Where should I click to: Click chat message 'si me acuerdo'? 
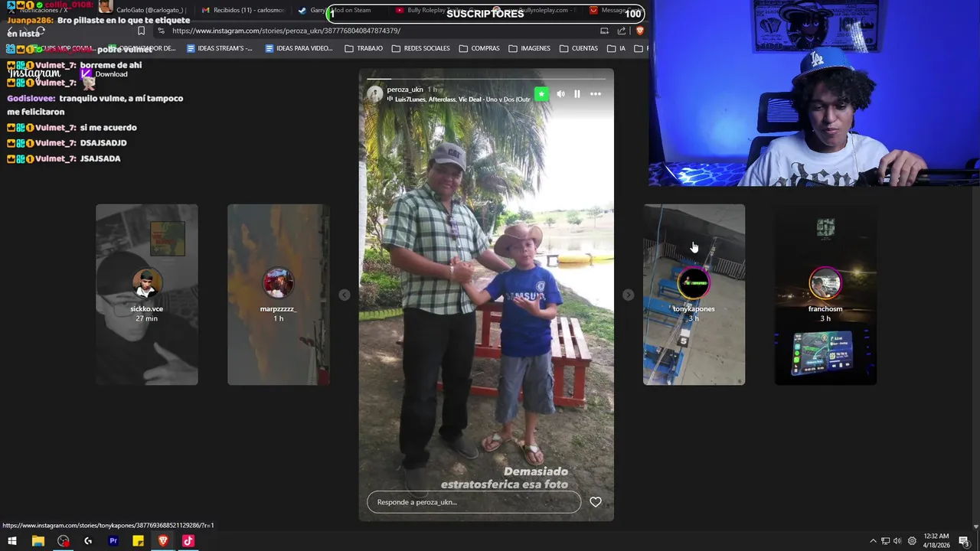point(108,128)
